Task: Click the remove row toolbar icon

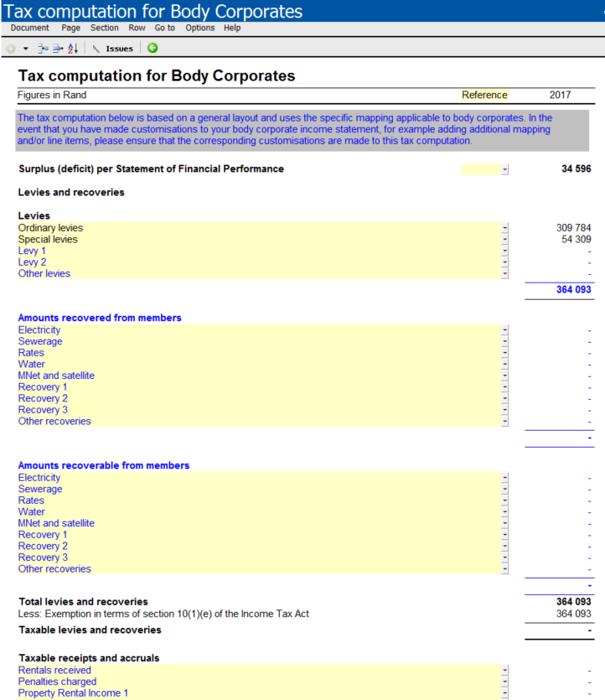Action: pos(57,49)
